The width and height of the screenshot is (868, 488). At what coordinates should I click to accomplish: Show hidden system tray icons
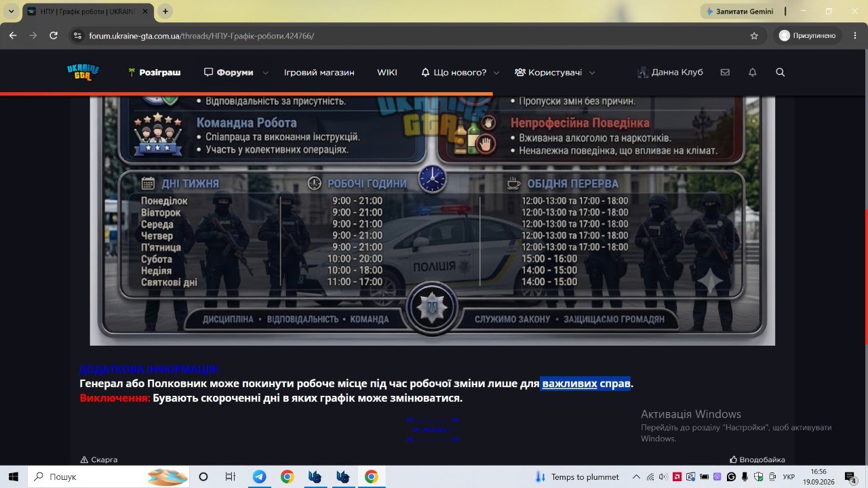636,476
